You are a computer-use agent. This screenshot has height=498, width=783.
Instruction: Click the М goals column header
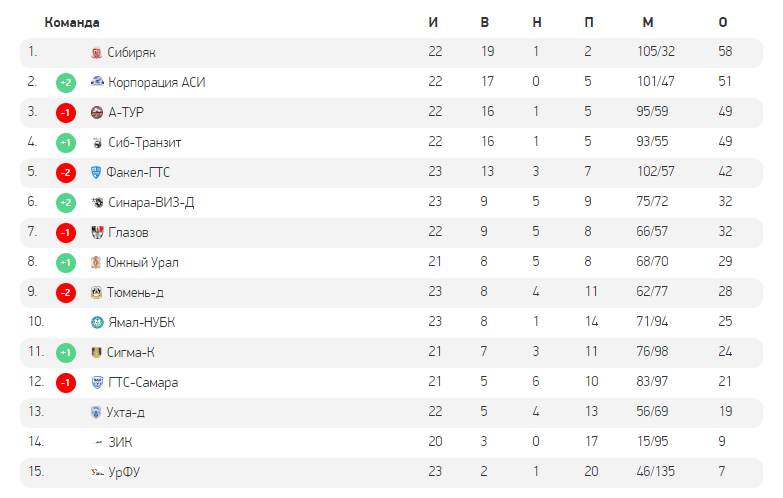pyautogui.click(x=648, y=22)
